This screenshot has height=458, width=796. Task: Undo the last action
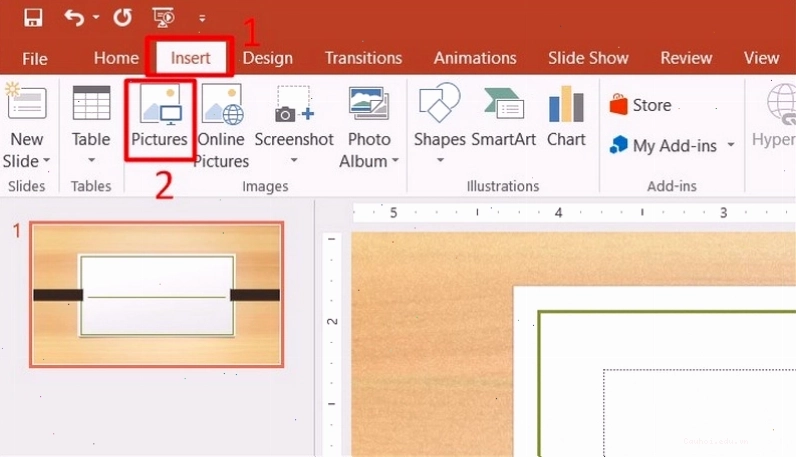click(x=74, y=18)
